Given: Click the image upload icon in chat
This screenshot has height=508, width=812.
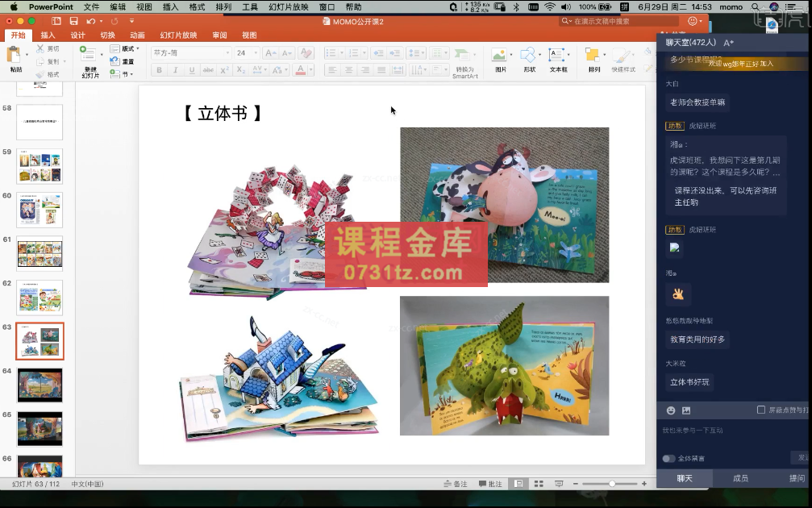Looking at the screenshot, I should (x=686, y=410).
